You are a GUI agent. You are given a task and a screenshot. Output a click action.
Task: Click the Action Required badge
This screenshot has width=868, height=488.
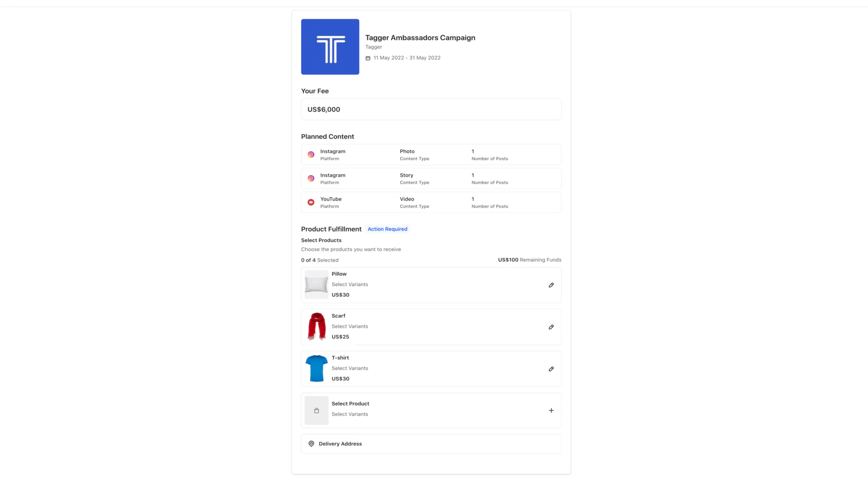coord(387,229)
